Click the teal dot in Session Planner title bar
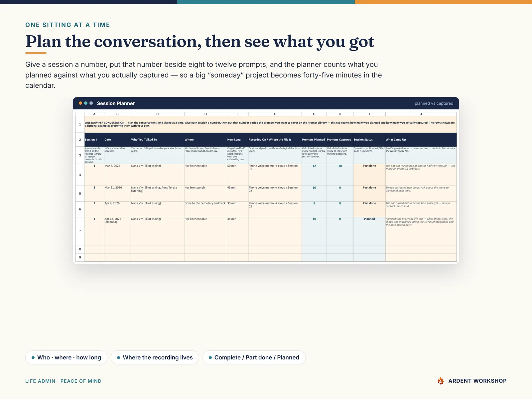Viewport: 532px width, 399px height. [86, 103]
